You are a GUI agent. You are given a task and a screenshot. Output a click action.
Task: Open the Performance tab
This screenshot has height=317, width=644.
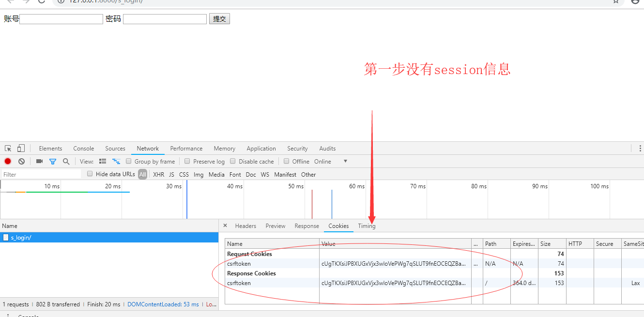click(x=186, y=149)
